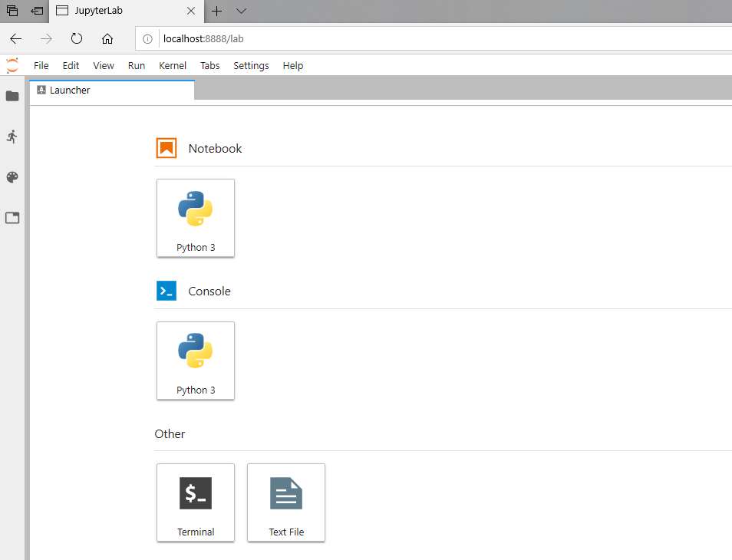Create a new Text File
The image size is (732, 560).
[x=286, y=502]
